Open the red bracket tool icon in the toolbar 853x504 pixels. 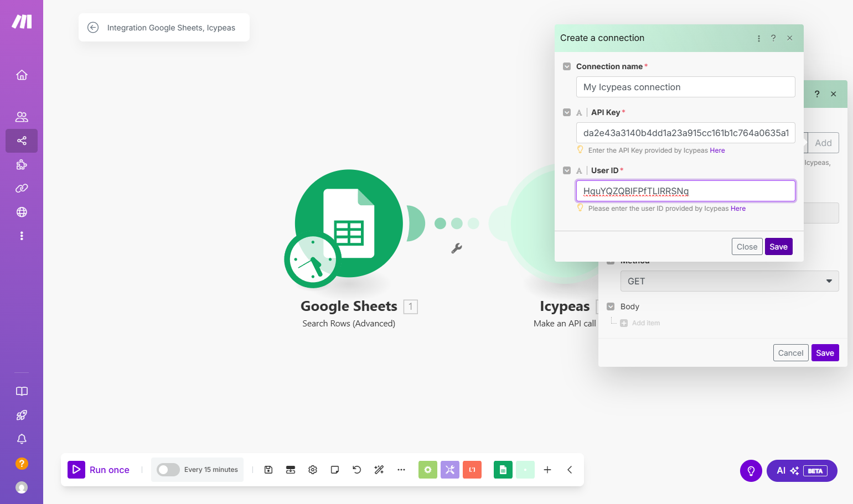472,470
